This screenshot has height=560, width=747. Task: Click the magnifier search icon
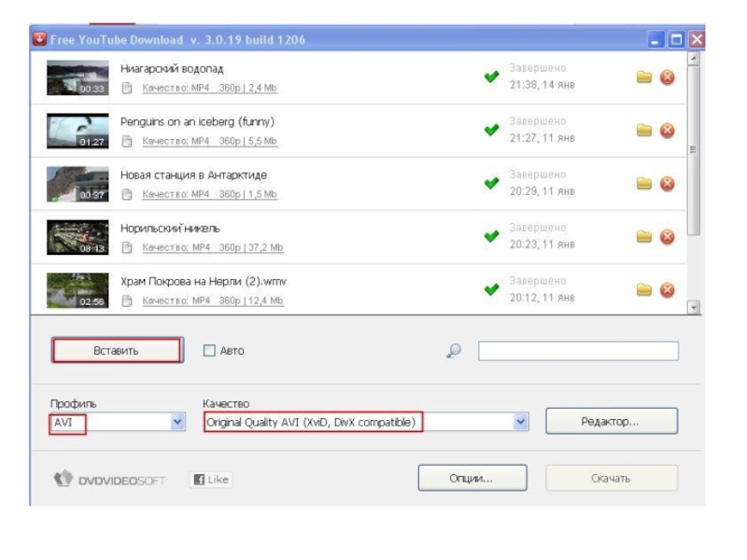[x=454, y=351]
